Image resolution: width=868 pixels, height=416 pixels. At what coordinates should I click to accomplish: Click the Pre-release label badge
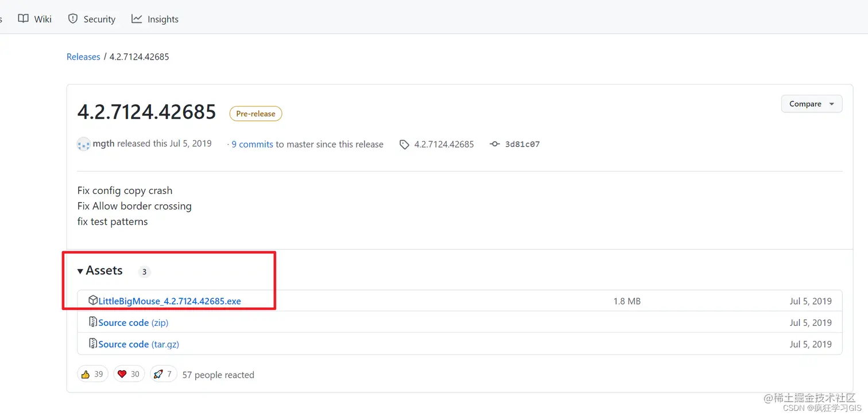(255, 114)
